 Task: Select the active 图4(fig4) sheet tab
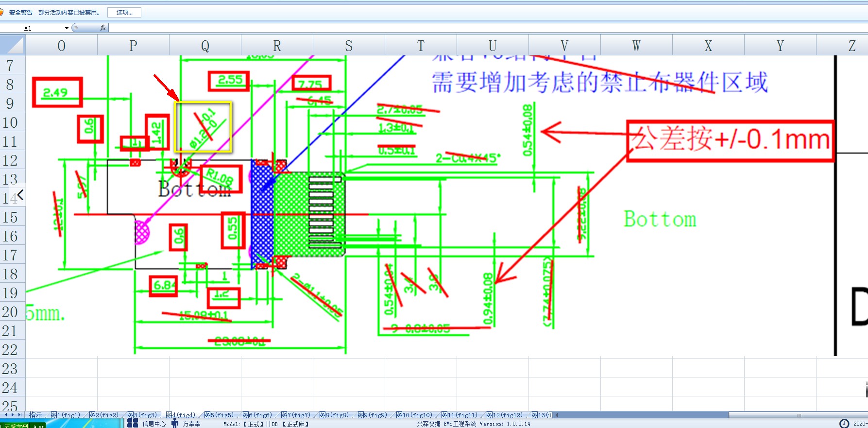coord(181,415)
